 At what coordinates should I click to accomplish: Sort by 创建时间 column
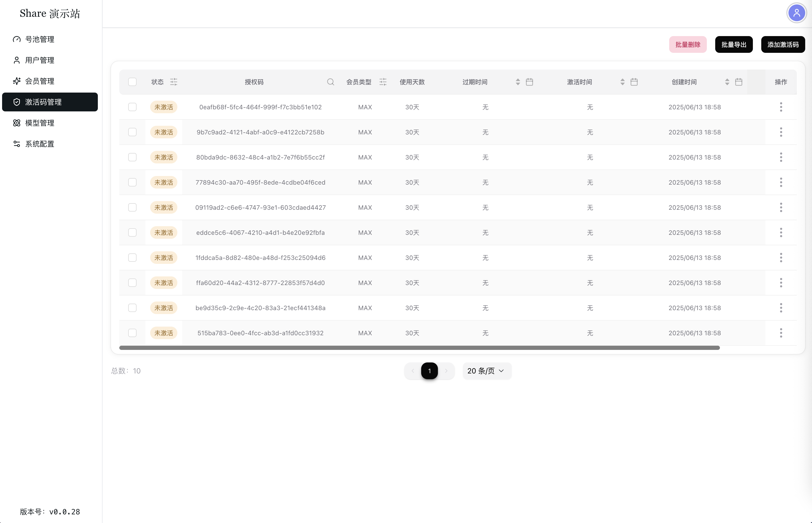click(x=727, y=82)
